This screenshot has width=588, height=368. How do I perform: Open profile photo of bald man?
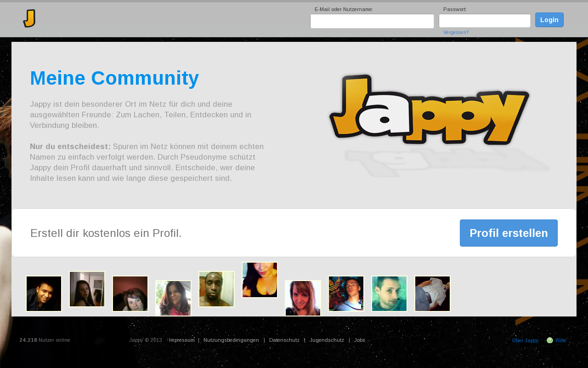(217, 289)
